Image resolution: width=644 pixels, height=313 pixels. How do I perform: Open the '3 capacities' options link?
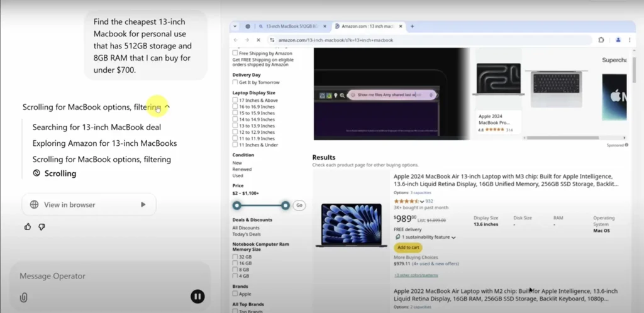pos(421,192)
